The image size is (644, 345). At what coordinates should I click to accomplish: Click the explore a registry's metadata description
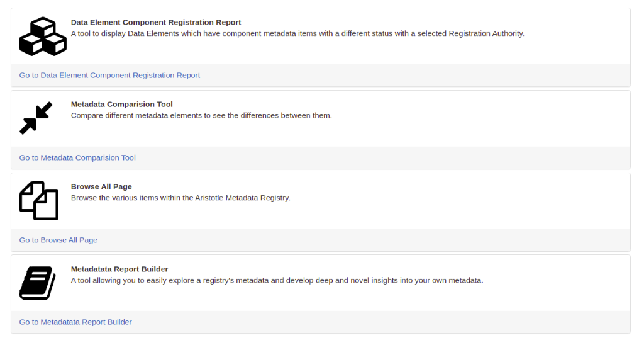[x=277, y=280]
